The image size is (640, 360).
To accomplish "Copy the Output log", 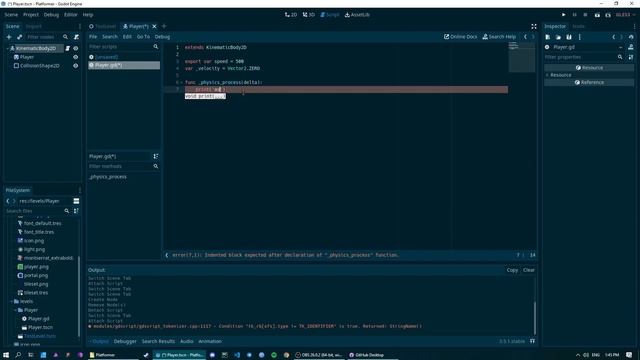I will 512,270.
